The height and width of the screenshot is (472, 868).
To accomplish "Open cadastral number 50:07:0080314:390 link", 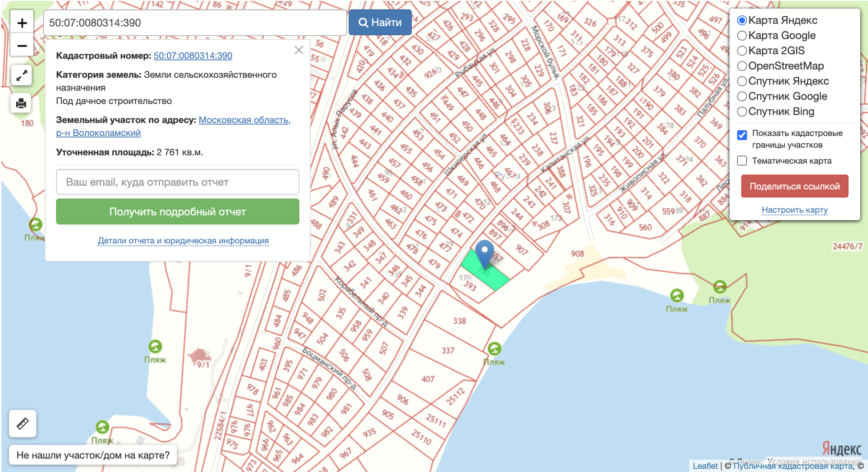I will [193, 56].
